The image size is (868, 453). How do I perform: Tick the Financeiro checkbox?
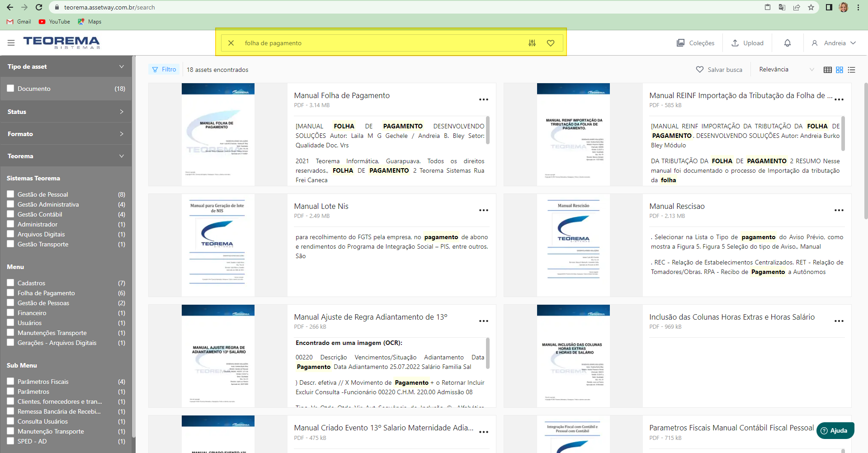tap(10, 312)
